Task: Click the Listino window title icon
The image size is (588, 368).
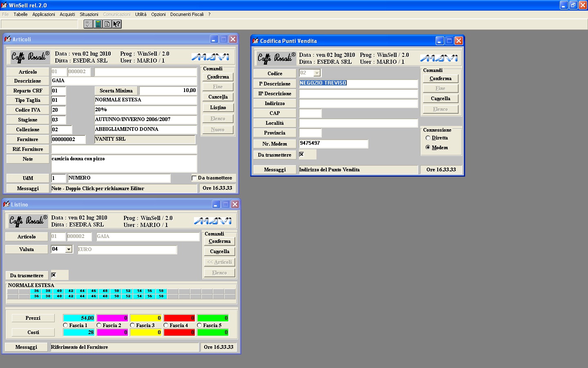Action: 7,204
